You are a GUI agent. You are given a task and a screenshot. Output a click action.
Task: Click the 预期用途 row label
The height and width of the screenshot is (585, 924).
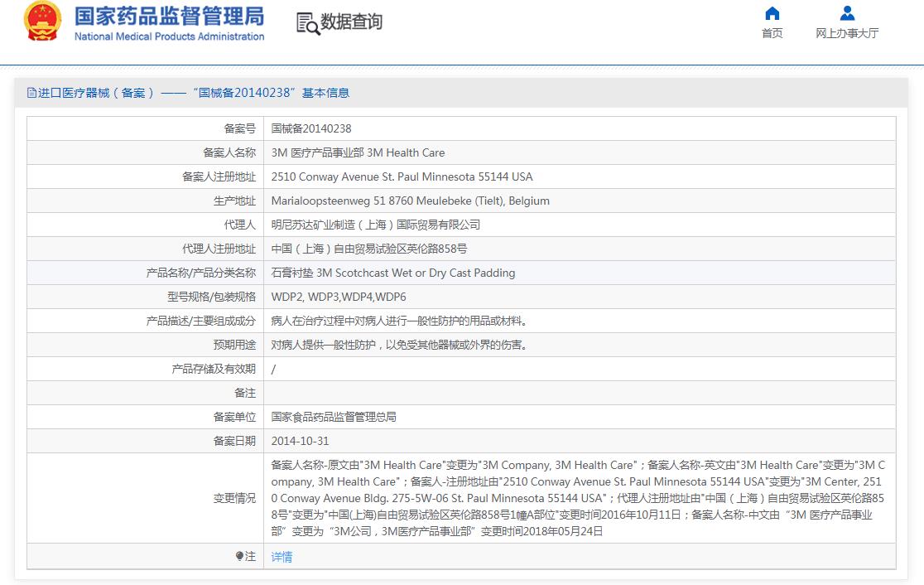point(234,345)
